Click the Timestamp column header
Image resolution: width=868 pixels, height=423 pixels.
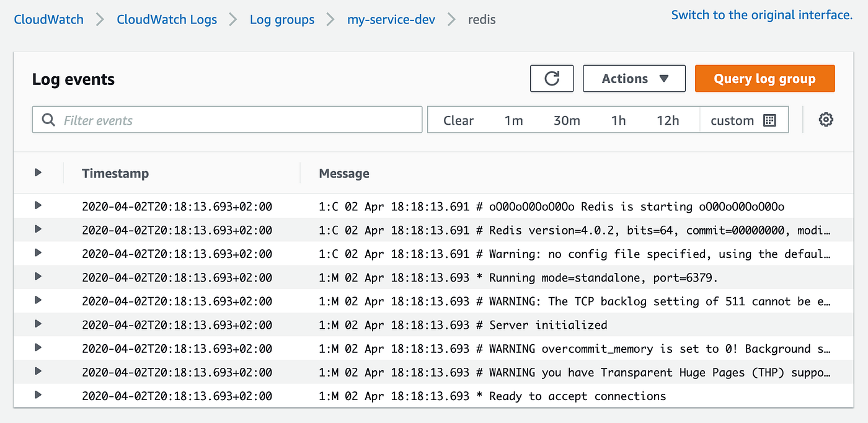[115, 173]
